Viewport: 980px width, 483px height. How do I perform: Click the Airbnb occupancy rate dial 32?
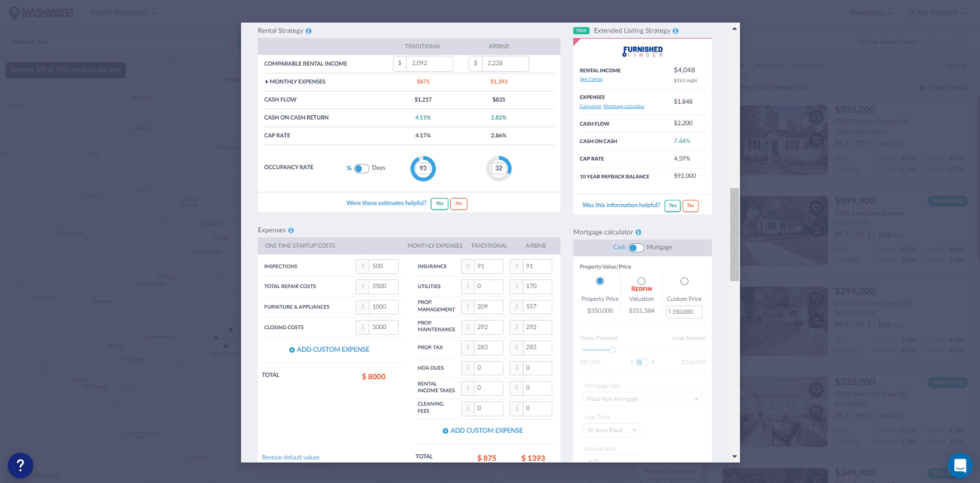point(499,169)
